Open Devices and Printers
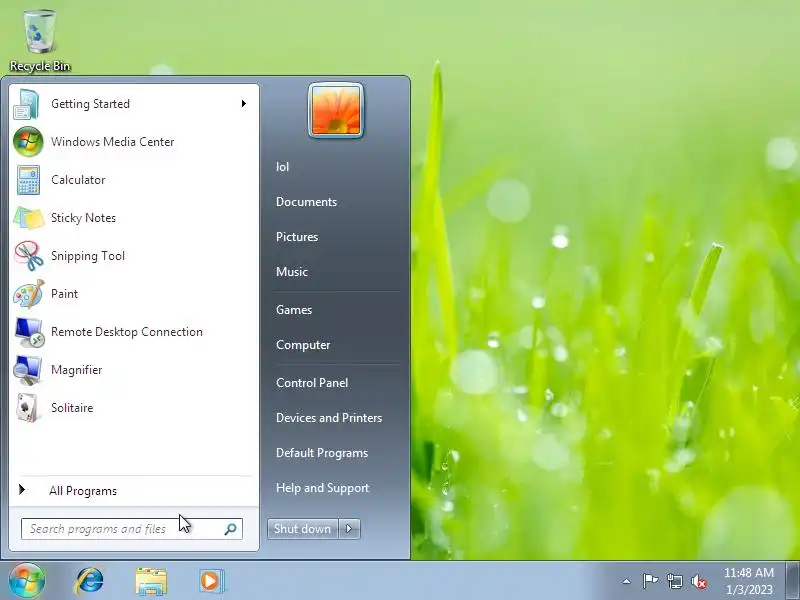Screen dimensions: 800x600 coord(329,418)
